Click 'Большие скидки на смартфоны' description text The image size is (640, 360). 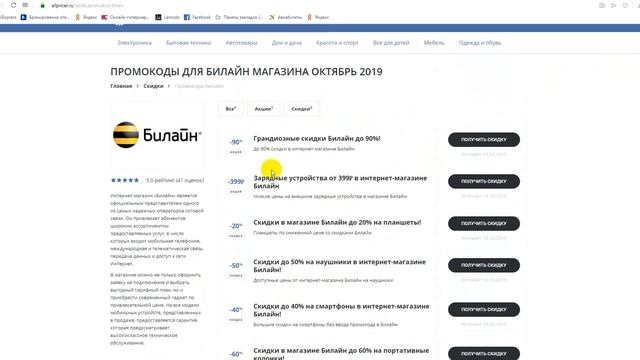[x=325, y=324]
